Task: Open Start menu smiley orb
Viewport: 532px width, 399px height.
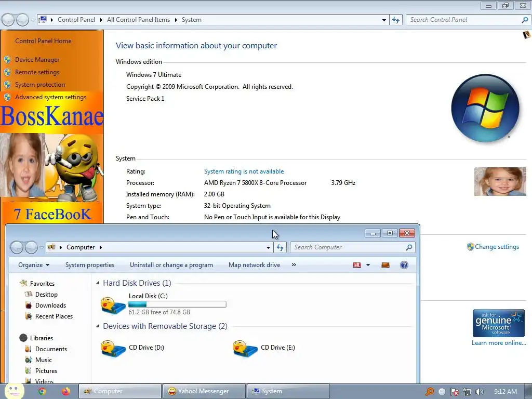Action: 14,391
